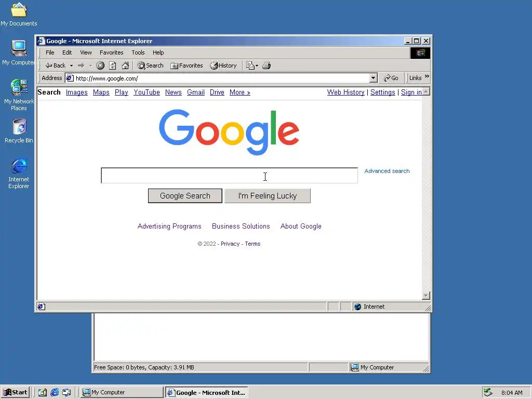The width and height of the screenshot is (532, 399).
Task: Select the Recycle Bin desktop icon
Action: pyautogui.click(x=19, y=131)
